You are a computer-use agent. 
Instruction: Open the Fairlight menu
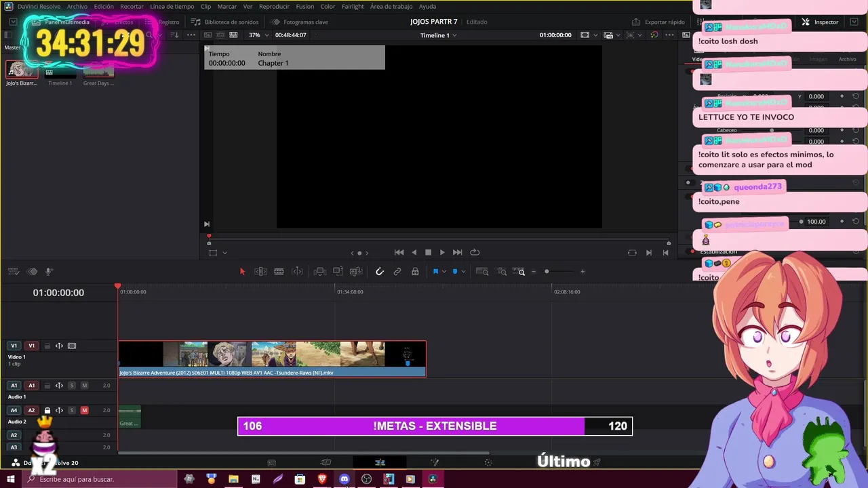pyautogui.click(x=353, y=6)
